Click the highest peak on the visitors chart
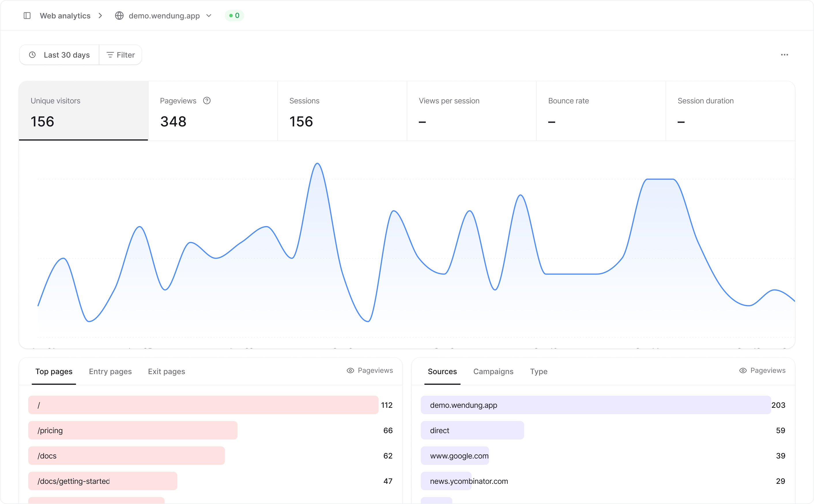Viewport: 814px width, 504px height. [x=317, y=164]
